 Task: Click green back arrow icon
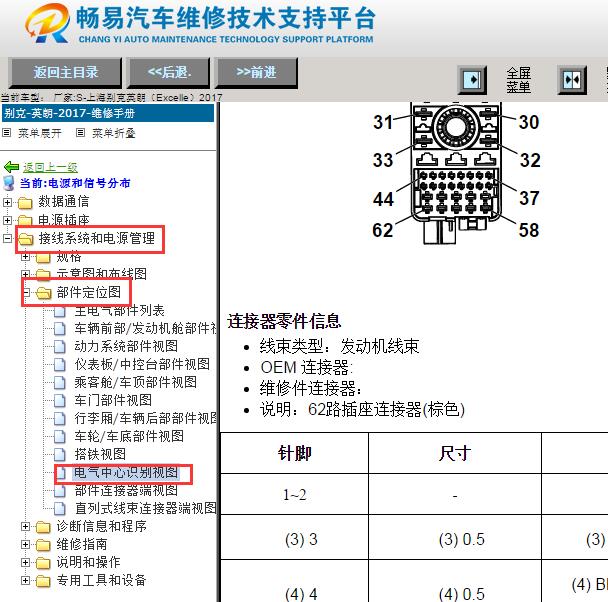pyautogui.click(x=11, y=167)
